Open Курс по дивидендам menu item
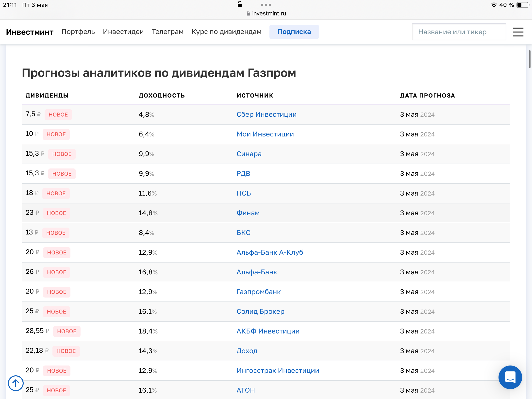532x399 pixels. tap(226, 32)
